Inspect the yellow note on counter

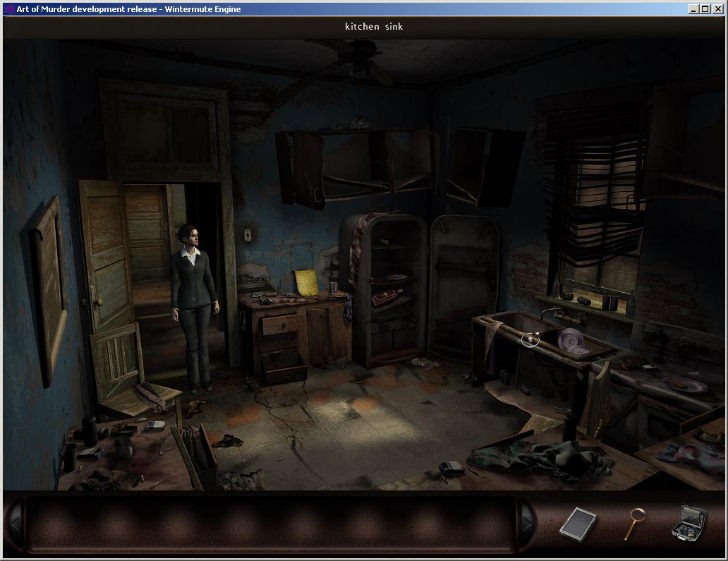point(306,282)
